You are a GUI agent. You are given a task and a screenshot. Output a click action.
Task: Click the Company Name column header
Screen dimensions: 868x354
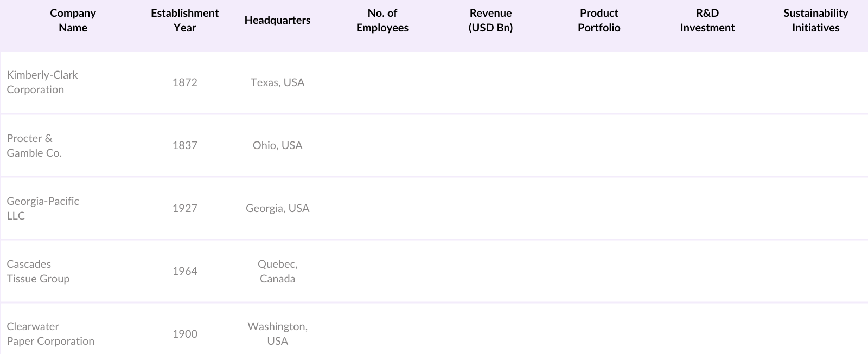73,21
